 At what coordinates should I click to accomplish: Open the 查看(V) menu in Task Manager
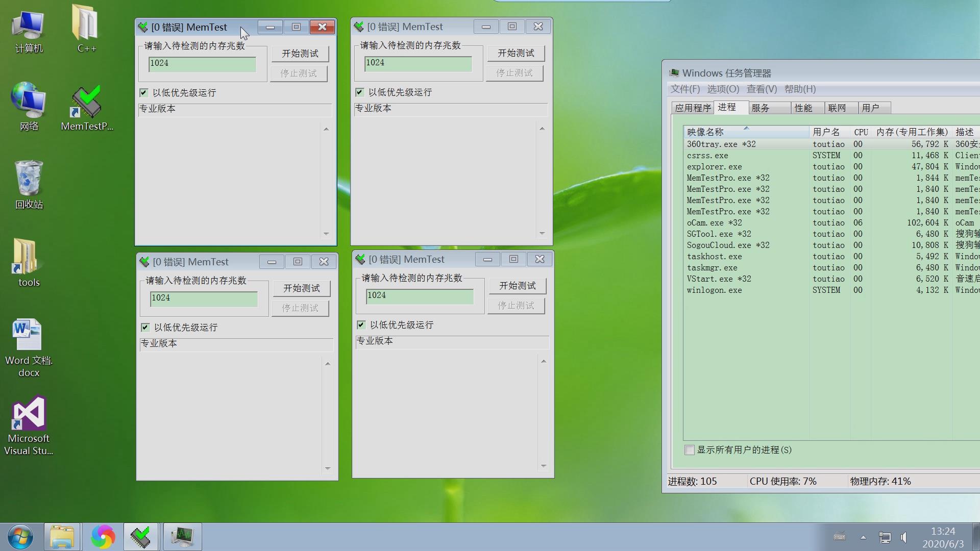pos(761,89)
